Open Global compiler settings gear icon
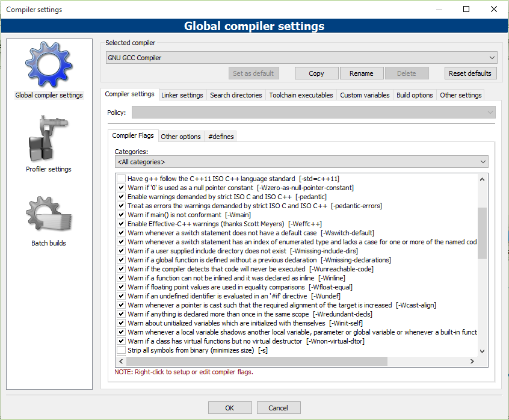 pyautogui.click(x=49, y=64)
